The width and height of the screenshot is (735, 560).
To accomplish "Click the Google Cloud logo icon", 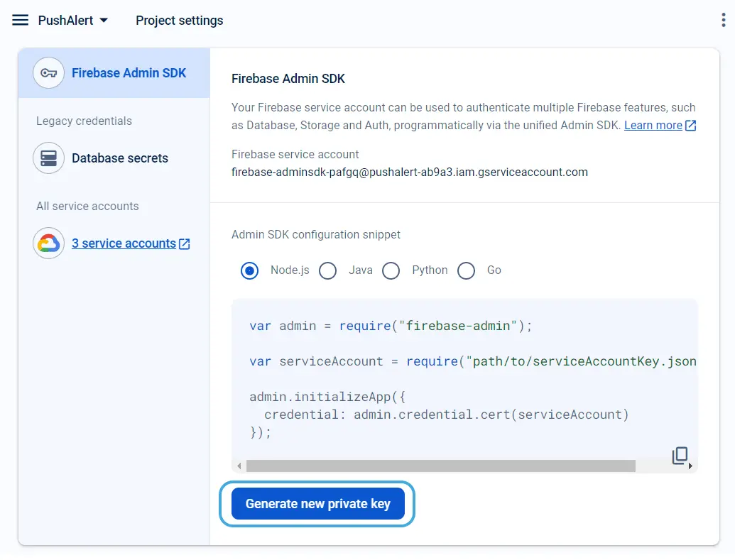I will click(48, 243).
